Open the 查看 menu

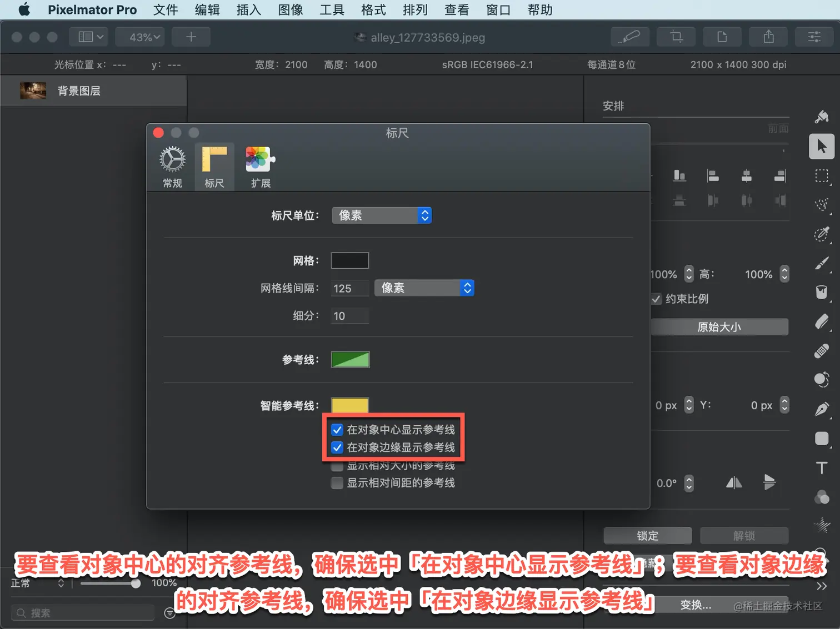[457, 9]
